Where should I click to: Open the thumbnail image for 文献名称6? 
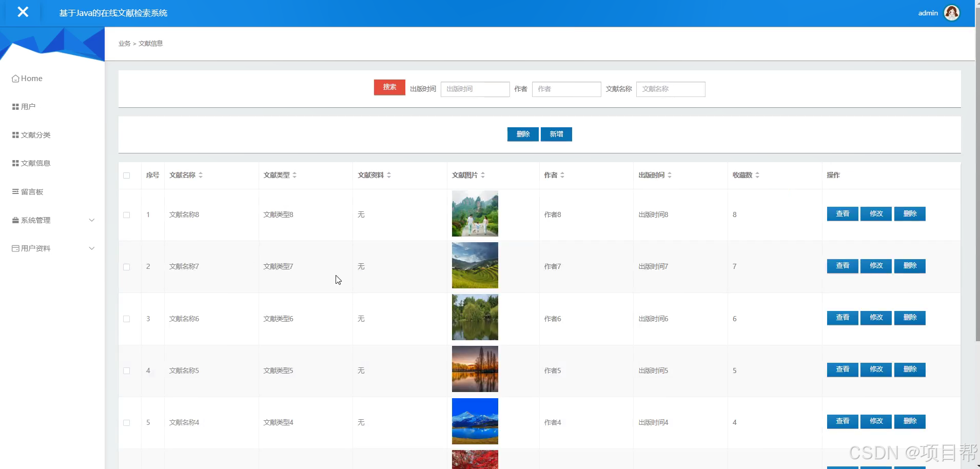(475, 317)
